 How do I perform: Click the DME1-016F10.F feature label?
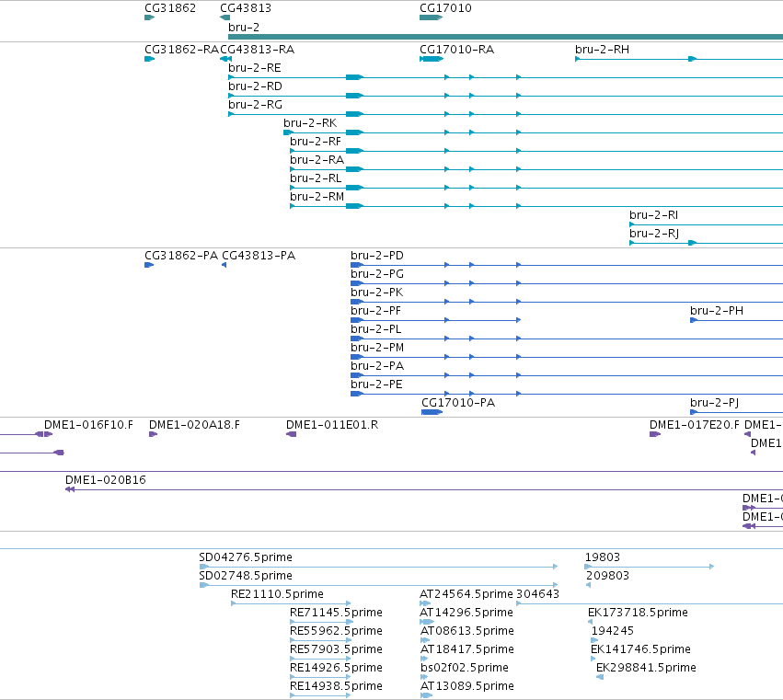[x=88, y=425]
